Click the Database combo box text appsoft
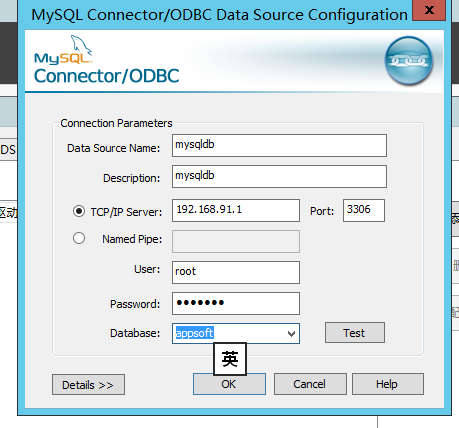Viewport: 459px width, 428px height. coord(194,333)
